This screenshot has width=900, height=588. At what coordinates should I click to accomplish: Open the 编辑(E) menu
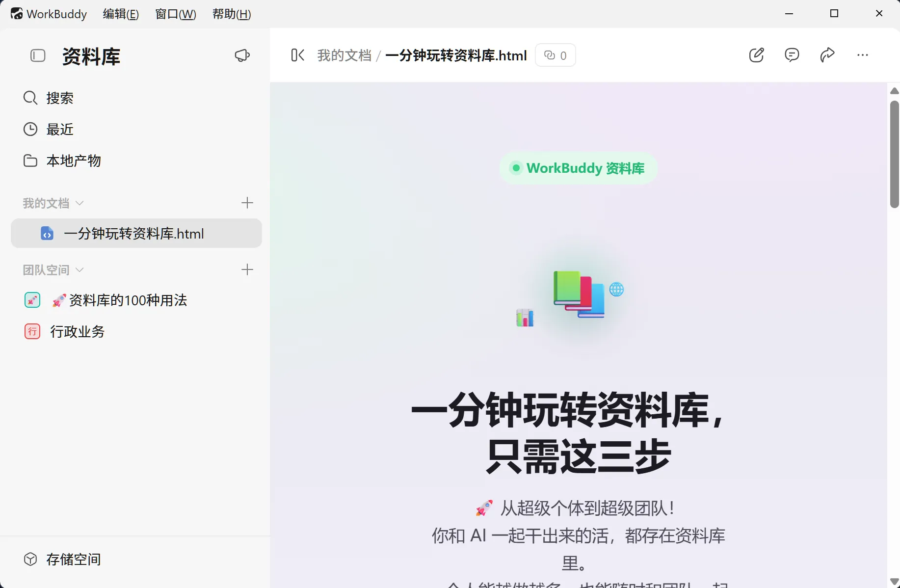click(121, 14)
